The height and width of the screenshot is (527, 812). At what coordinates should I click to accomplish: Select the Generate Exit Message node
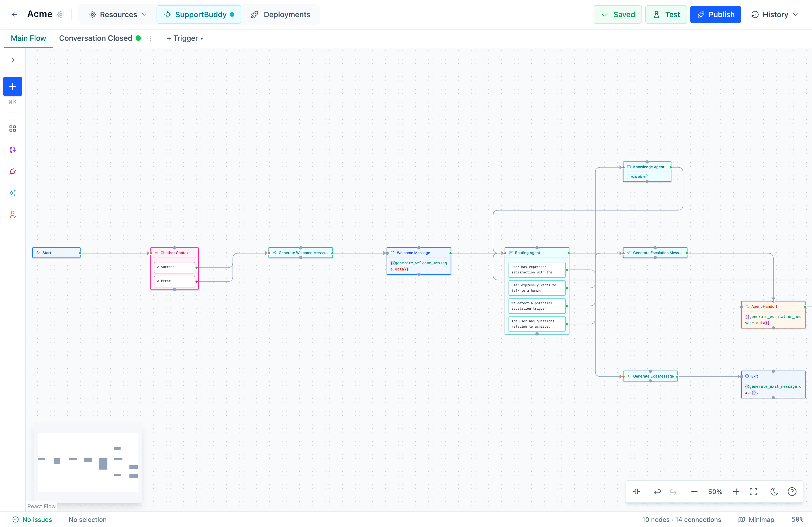pyautogui.click(x=650, y=376)
